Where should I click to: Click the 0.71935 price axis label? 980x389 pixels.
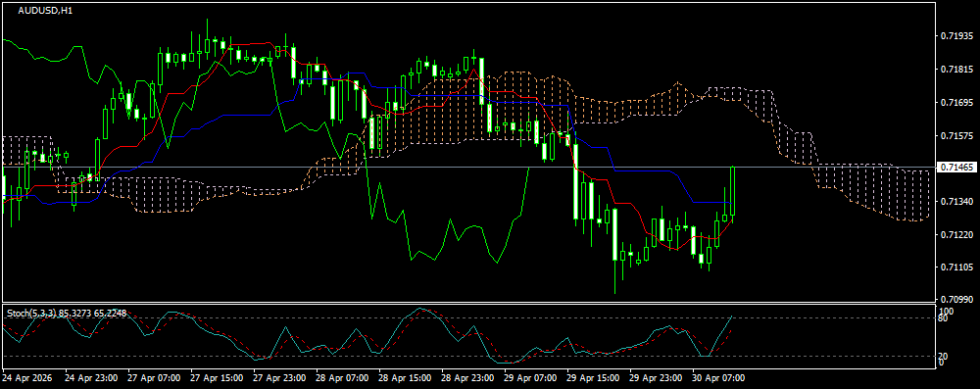pyautogui.click(x=956, y=37)
